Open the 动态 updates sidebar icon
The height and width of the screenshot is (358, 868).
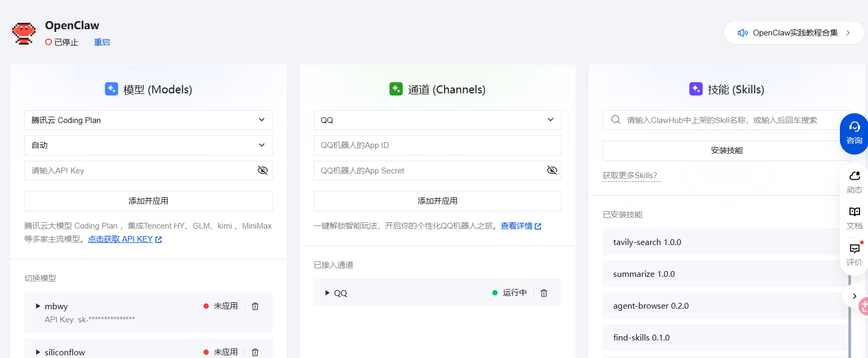(854, 182)
